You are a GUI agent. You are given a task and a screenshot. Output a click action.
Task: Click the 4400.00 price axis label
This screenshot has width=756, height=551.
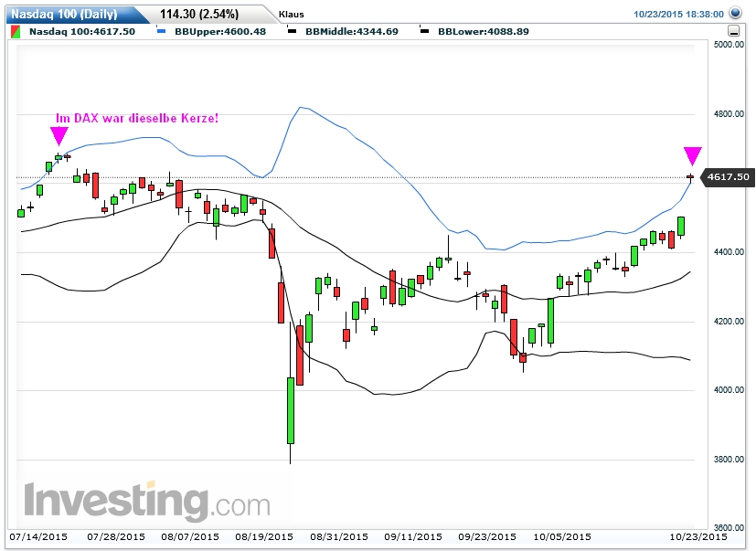729,252
